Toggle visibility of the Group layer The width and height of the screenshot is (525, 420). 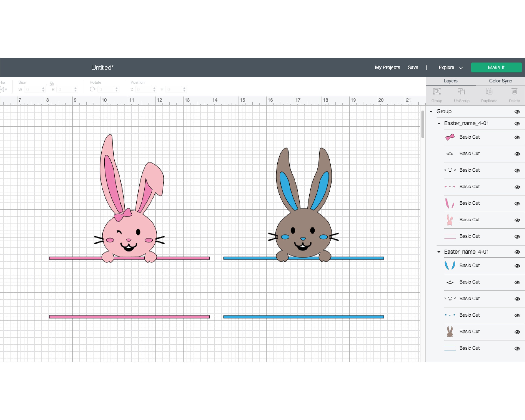pyautogui.click(x=517, y=111)
